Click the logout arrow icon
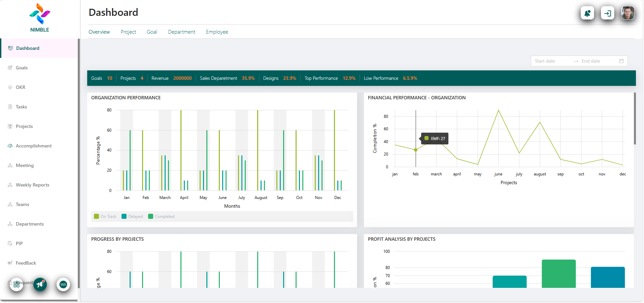The width and height of the screenshot is (644, 303). click(x=607, y=13)
